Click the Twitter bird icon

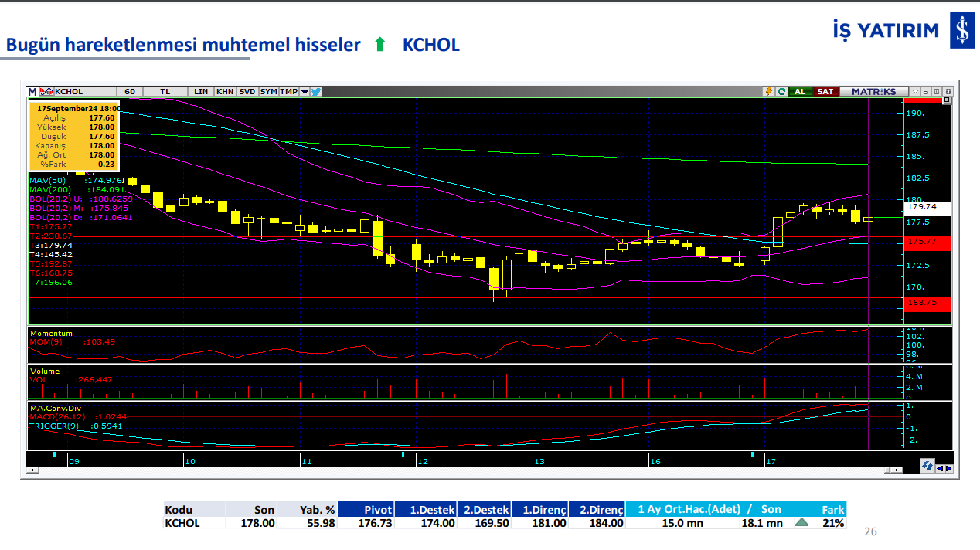pos(316,91)
